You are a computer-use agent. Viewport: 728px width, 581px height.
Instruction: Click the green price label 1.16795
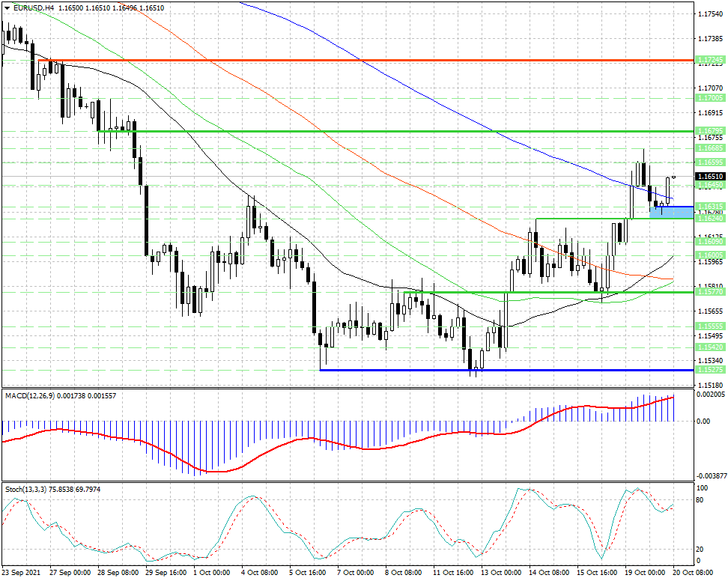(710, 131)
